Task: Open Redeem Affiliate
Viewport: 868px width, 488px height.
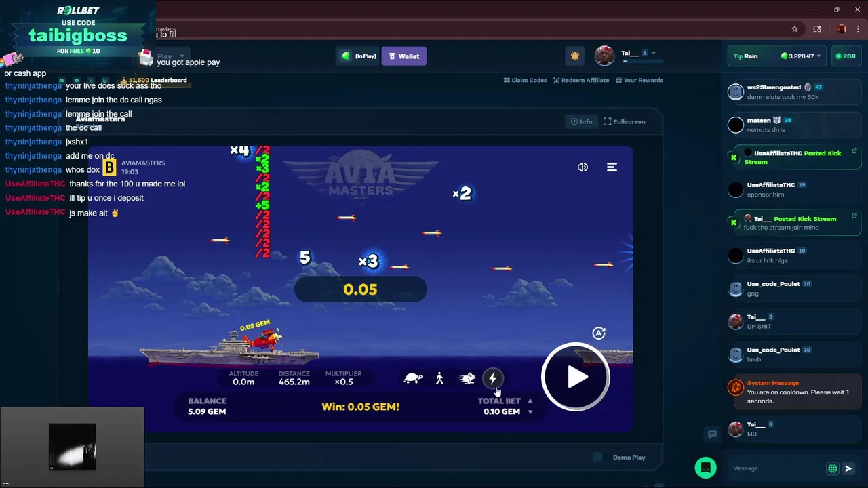Action: (x=581, y=80)
